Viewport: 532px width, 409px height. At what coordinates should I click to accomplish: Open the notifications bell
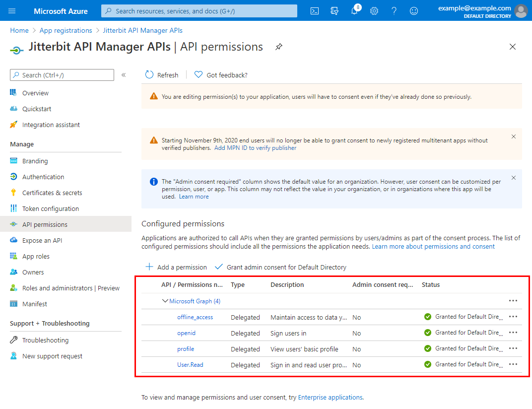tap(354, 11)
